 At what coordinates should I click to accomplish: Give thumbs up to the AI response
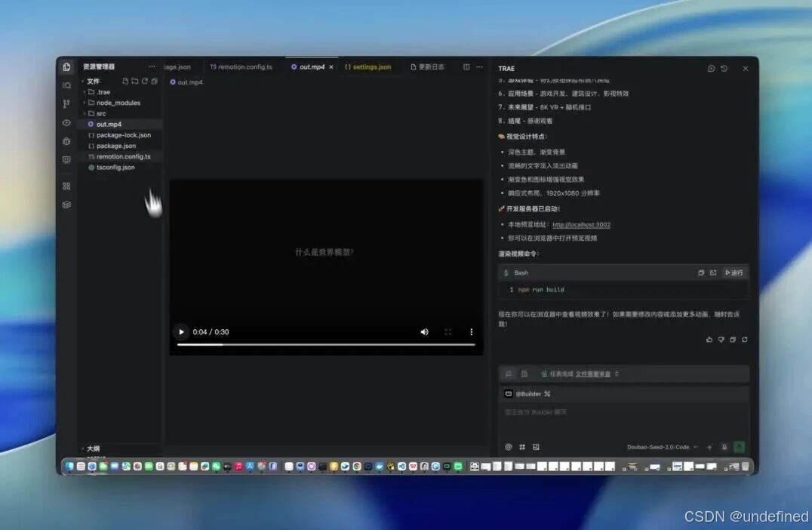(x=709, y=340)
